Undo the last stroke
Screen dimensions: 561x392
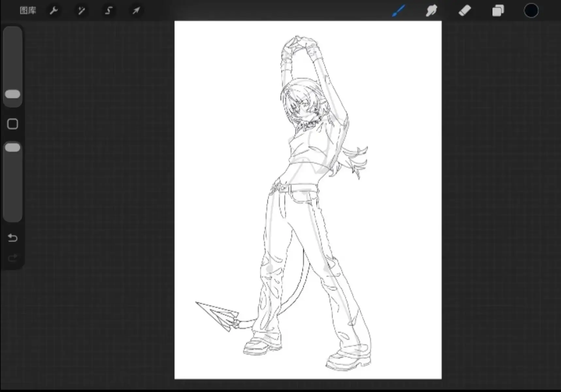point(12,237)
